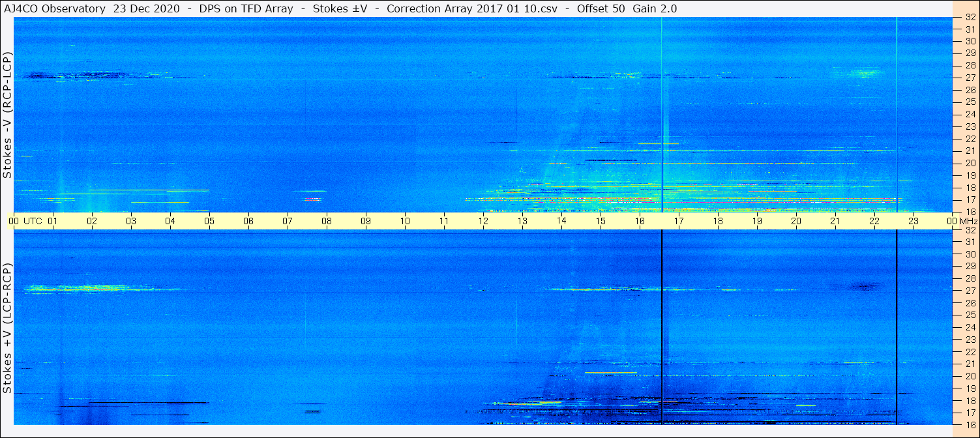This screenshot has width=980, height=438.
Task: Select 23 MHz label of Stokes -V panel
Action: pos(970,126)
